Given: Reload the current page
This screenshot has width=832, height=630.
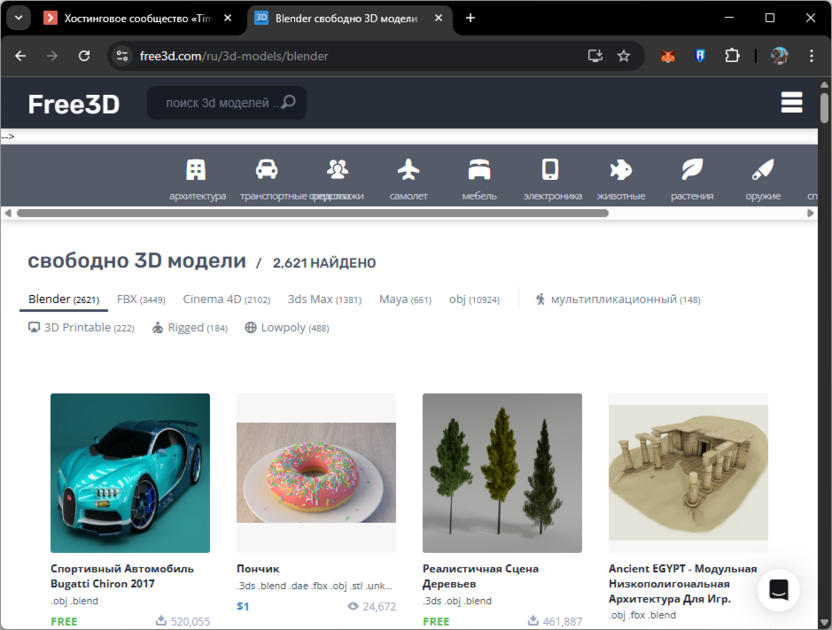Looking at the screenshot, I should pyautogui.click(x=84, y=56).
